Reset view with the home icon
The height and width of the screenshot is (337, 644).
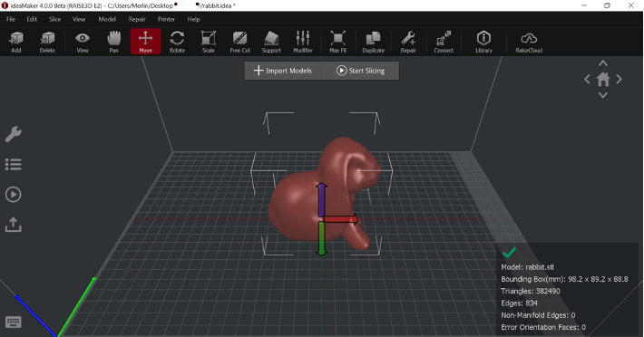tap(603, 79)
